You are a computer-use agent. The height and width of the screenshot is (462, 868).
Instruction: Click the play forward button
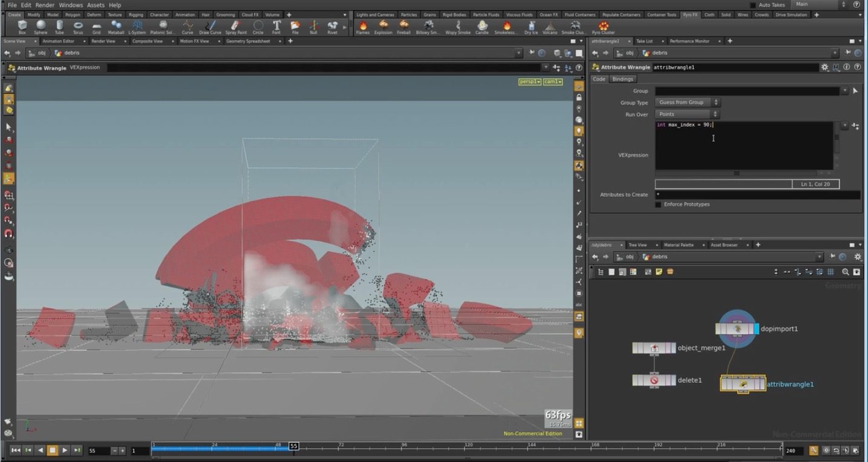pyautogui.click(x=65, y=450)
